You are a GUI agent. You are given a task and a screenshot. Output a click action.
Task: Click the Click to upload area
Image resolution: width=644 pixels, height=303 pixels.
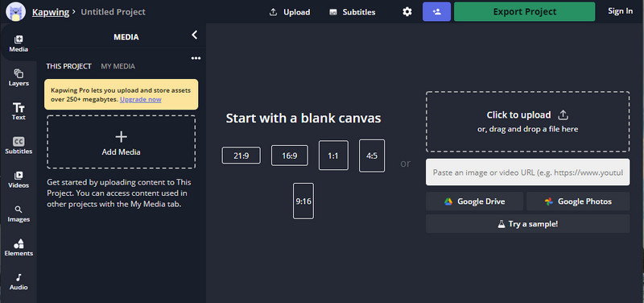click(527, 122)
